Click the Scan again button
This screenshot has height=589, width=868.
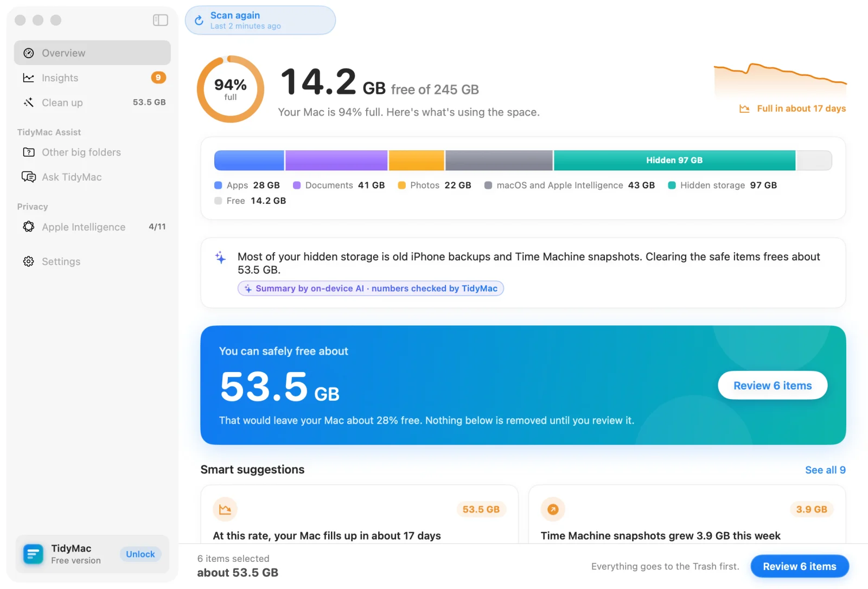[260, 21]
